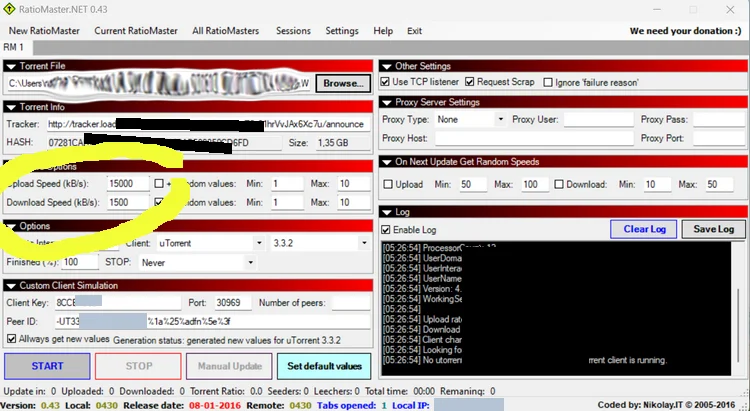The width and height of the screenshot is (750, 411).
Task: Click the Torrent Info section header arrow
Action: point(11,106)
